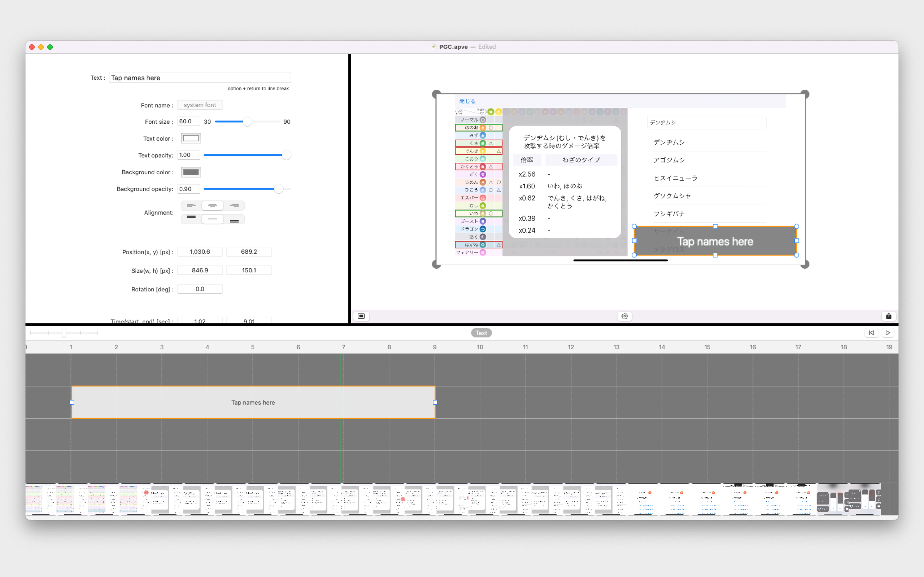Click the Font size slider knob
The width and height of the screenshot is (924, 577).
247,122
